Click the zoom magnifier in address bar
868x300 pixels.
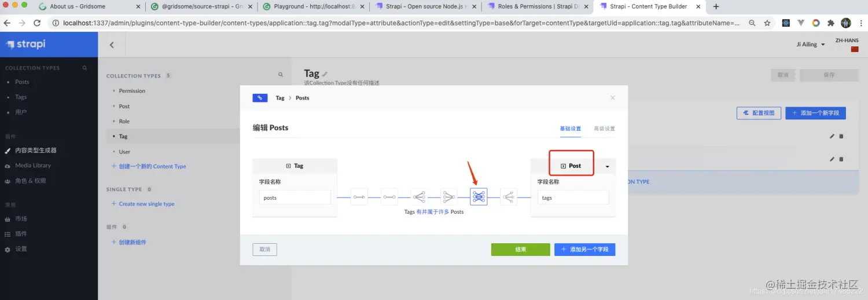click(x=752, y=23)
